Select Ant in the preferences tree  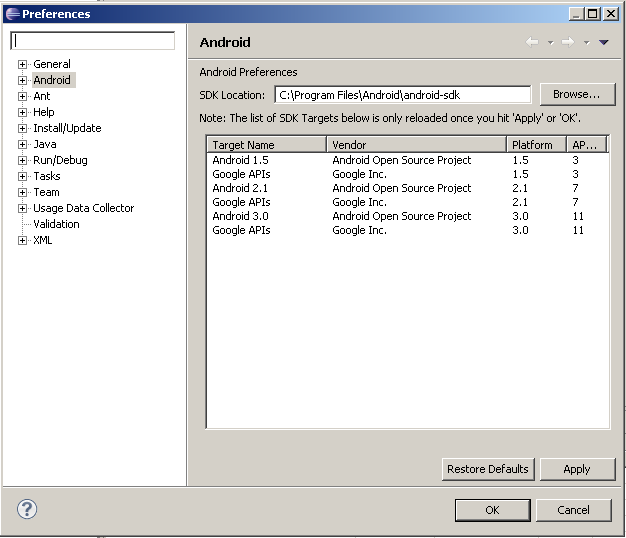pos(42,96)
